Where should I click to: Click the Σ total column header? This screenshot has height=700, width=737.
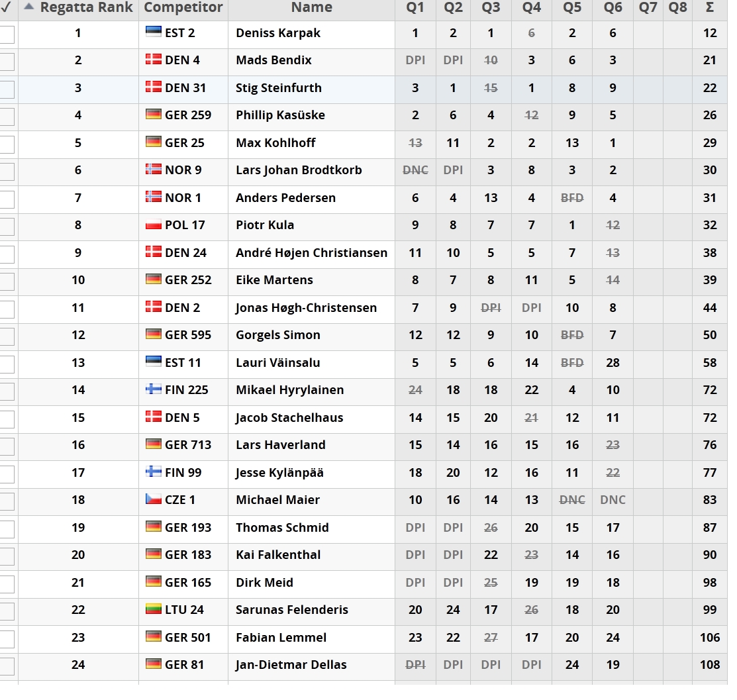click(710, 7)
